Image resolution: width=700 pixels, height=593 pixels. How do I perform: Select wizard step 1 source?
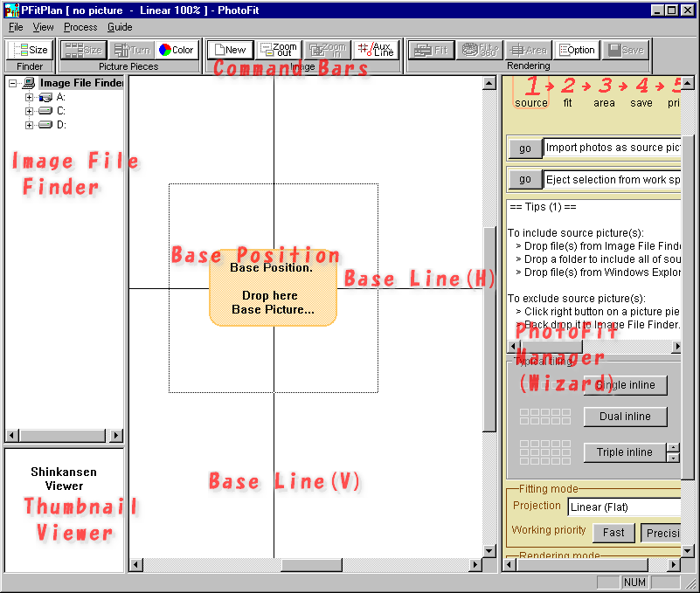pyautogui.click(x=530, y=93)
